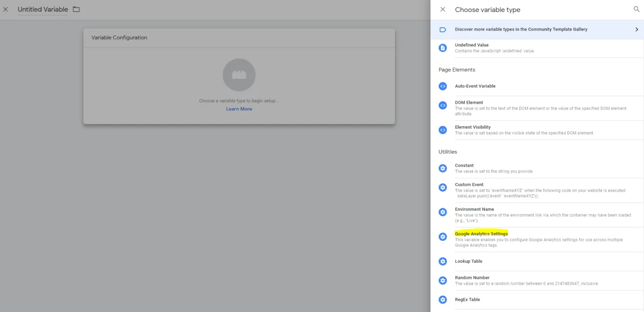Click the Utilities section heading
644x312 pixels.
(x=448, y=152)
